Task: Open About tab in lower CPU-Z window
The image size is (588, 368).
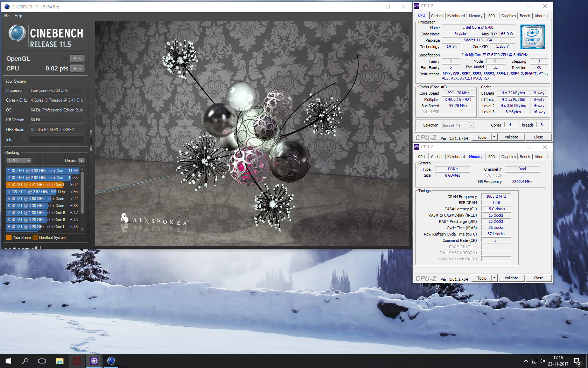Action: point(540,157)
